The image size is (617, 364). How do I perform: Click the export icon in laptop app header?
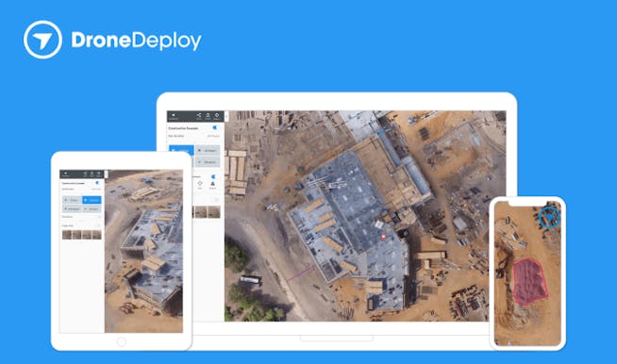click(208, 115)
